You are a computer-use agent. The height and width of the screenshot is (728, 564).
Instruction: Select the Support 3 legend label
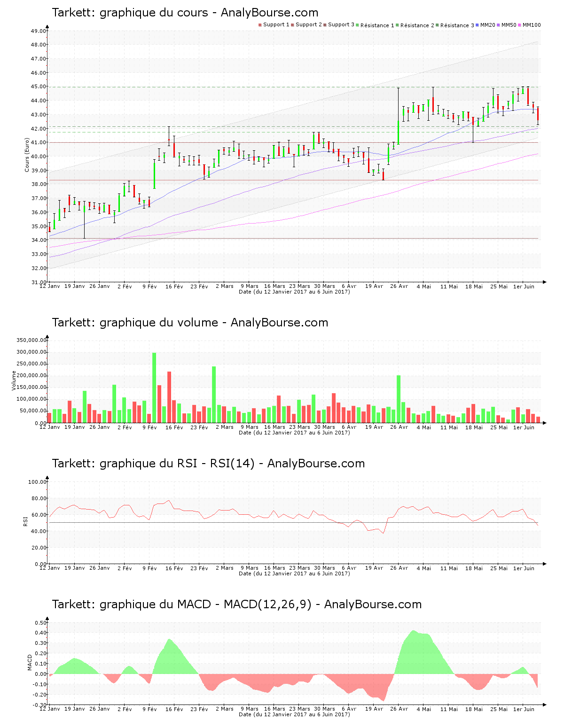(341, 25)
